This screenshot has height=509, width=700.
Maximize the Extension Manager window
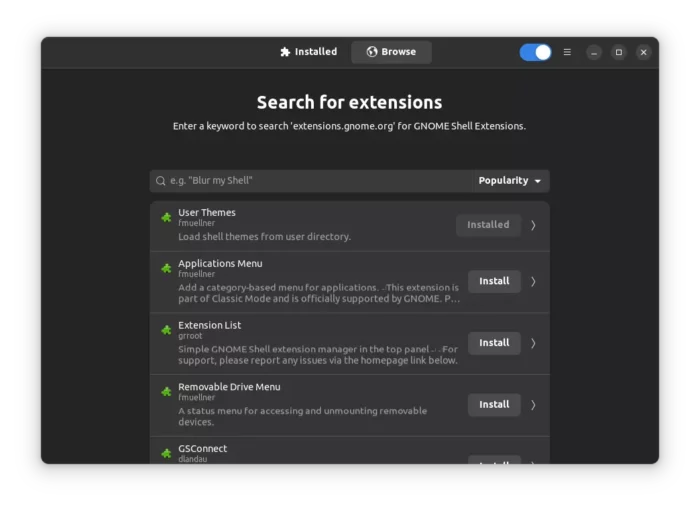pos(619,52)
